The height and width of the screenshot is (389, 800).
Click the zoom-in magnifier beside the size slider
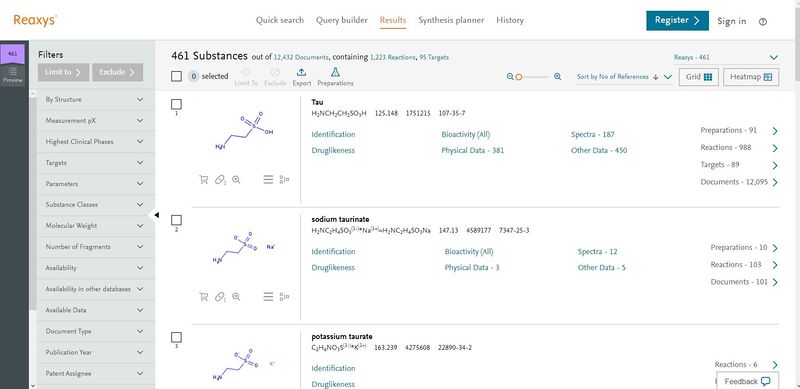click(x=558, y=77)
